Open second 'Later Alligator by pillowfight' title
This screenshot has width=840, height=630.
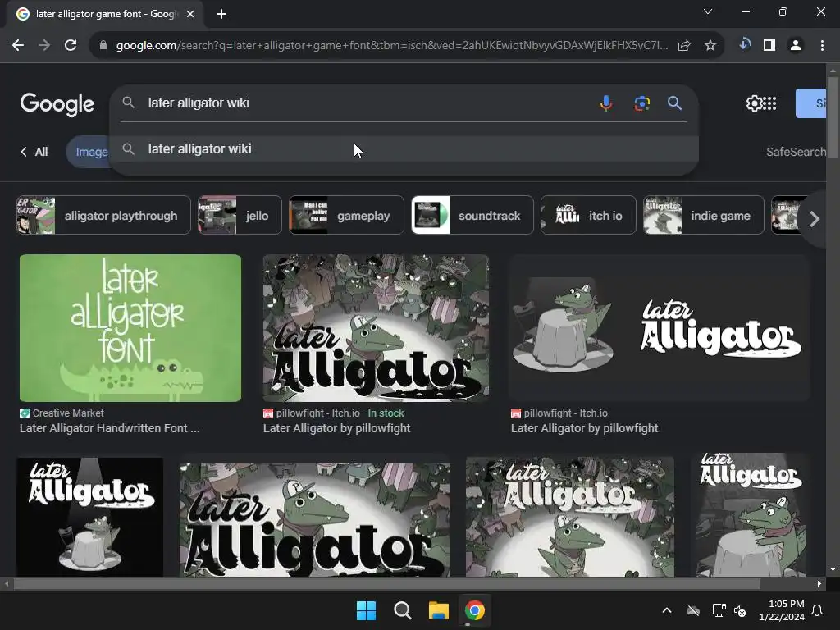(x=584, y=428)
